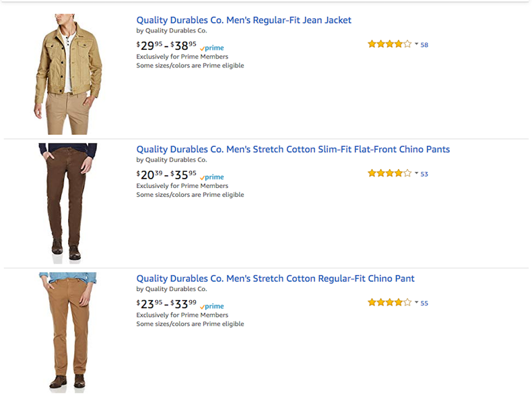Screen dimensions: 532x397
Task: Click the Prime badge on Regular-Fit Chino Pant
Action: 212,306
